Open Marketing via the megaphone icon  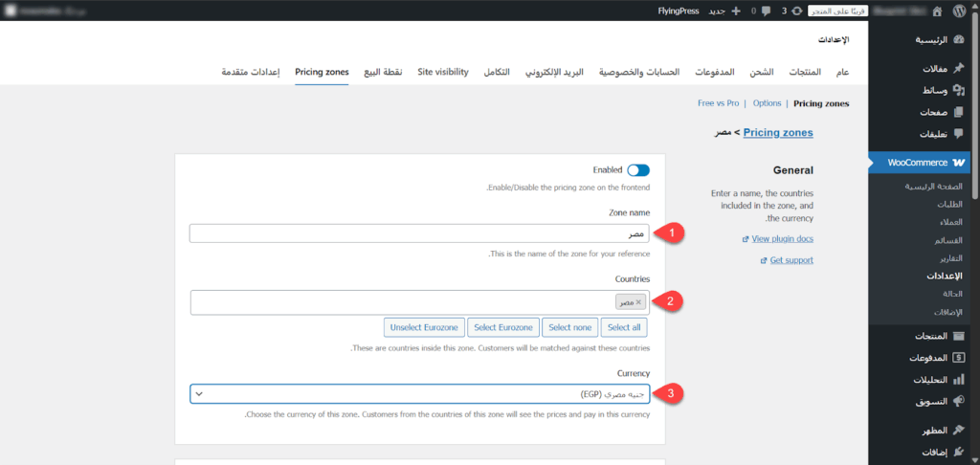click(960, 402)
